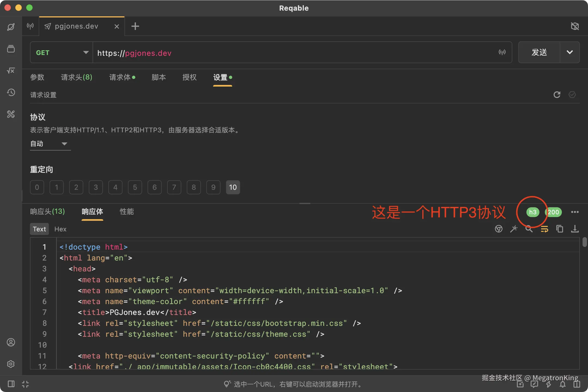Set redirect count to 10

pyautogui.click(x=233, y=187)
